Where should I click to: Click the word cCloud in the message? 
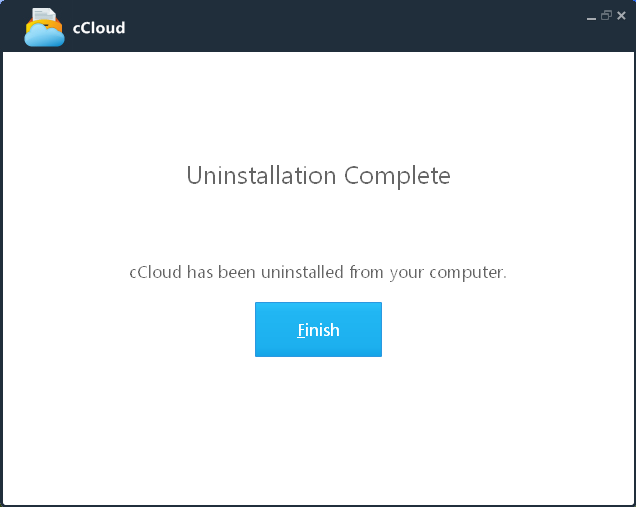click(155, 272)
